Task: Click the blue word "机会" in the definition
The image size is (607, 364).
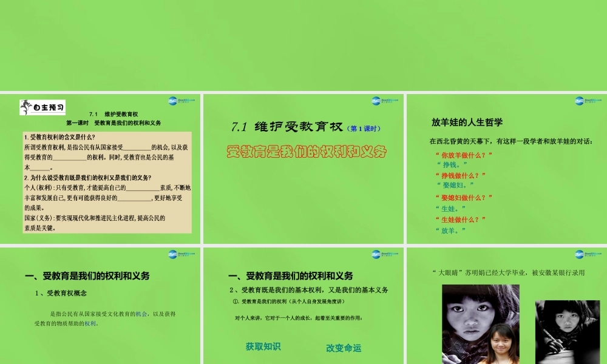Action: [141, 314]
